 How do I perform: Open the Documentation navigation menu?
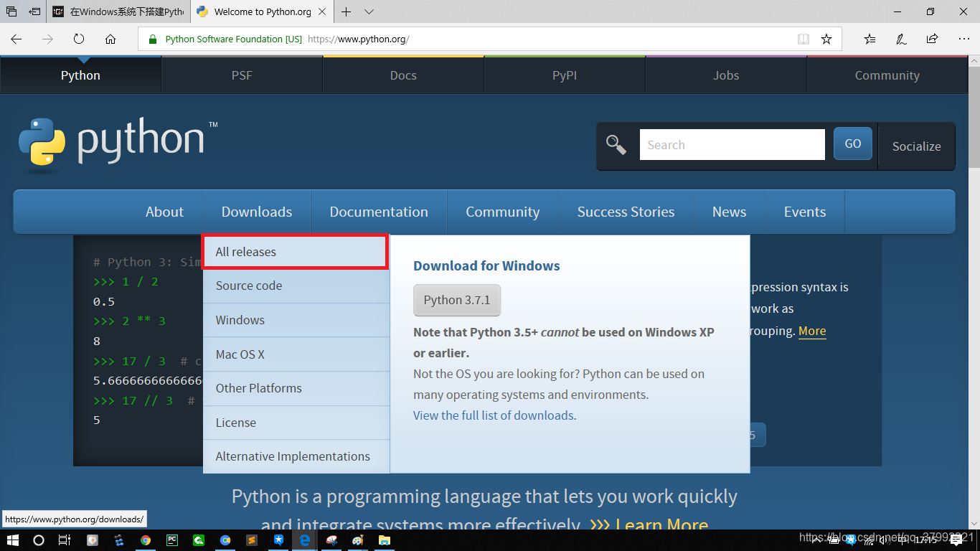click(x=379, y=212)
